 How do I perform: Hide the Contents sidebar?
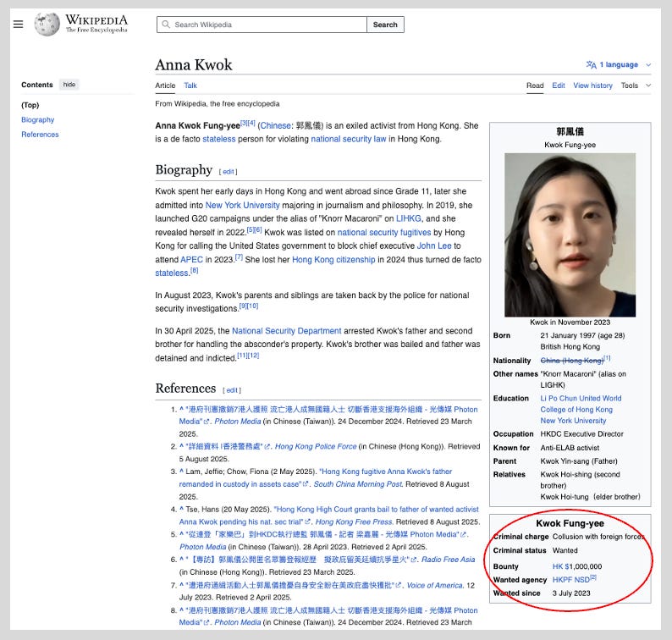tap(69, 85)
